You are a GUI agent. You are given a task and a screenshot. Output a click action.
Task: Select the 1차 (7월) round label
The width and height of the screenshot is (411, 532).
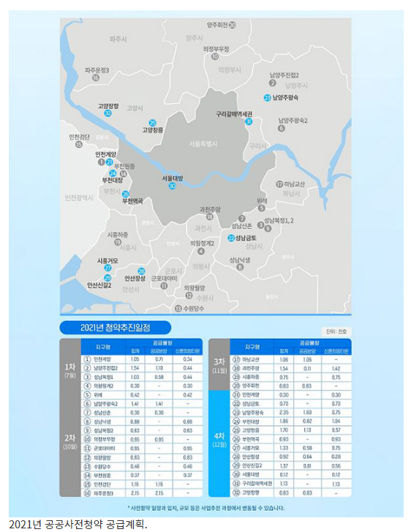(70, 369)
